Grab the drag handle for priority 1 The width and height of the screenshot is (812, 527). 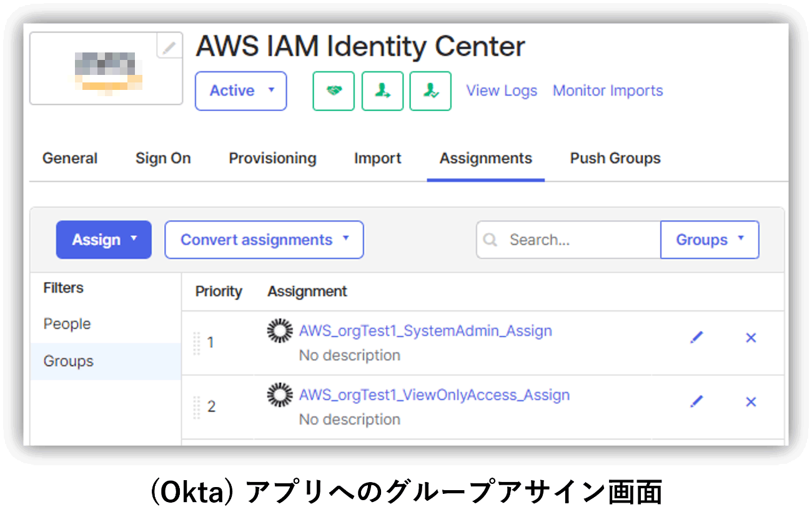click(x=196, y=343)
